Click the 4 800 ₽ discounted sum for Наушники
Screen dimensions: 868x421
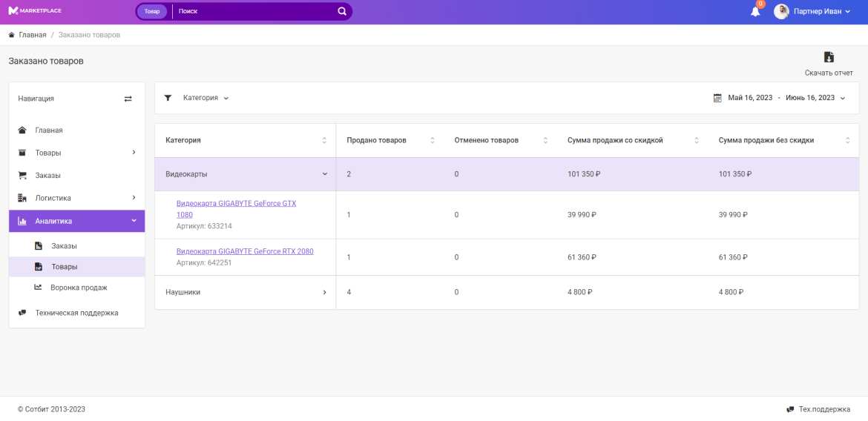point(580,292)
